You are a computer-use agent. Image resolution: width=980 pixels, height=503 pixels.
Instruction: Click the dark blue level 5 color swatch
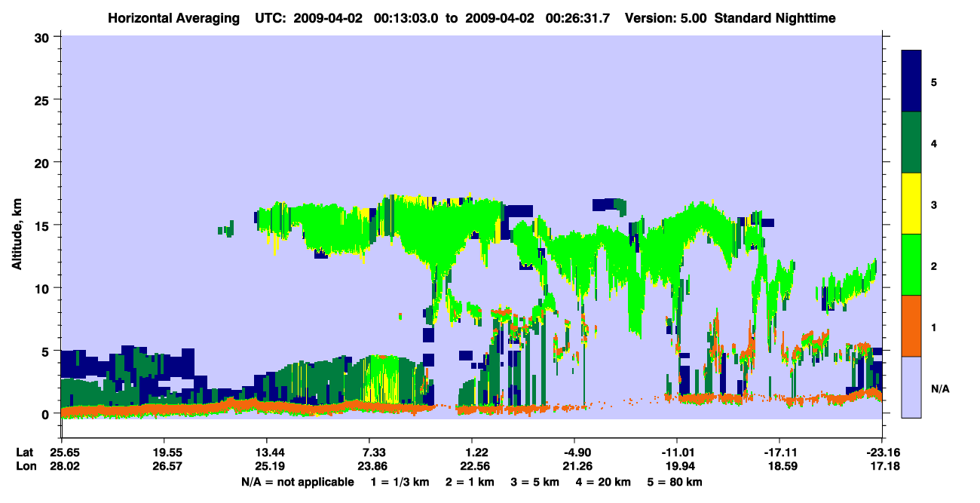911,81
